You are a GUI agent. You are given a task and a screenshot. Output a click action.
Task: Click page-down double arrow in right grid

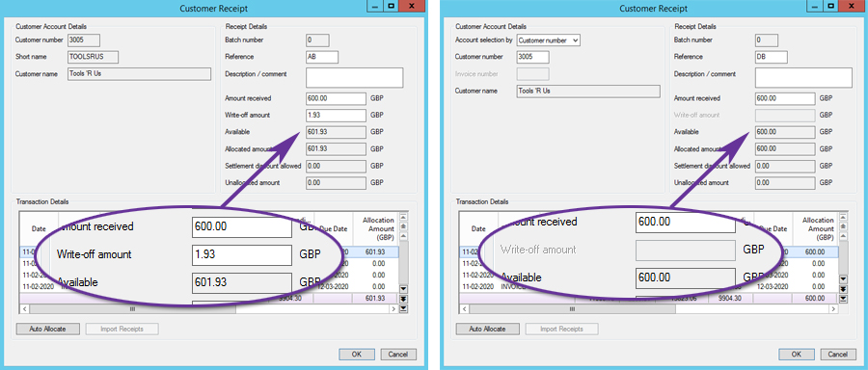coord(843,289)
